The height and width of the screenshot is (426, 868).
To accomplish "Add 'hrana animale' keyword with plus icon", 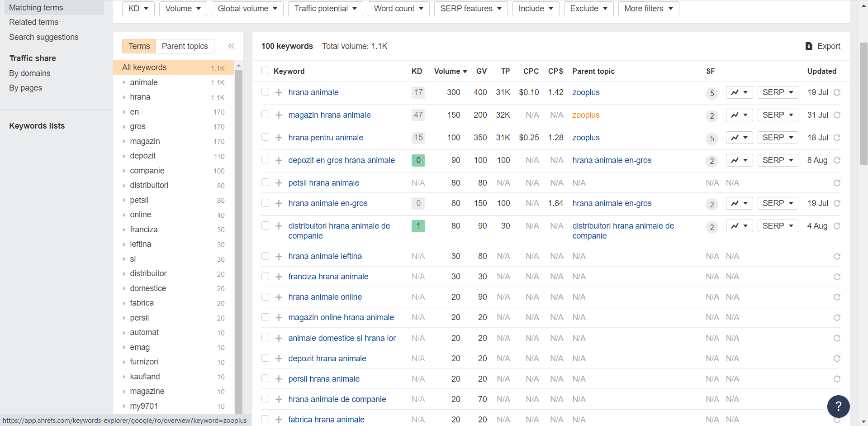I will (x=279, y=92).
